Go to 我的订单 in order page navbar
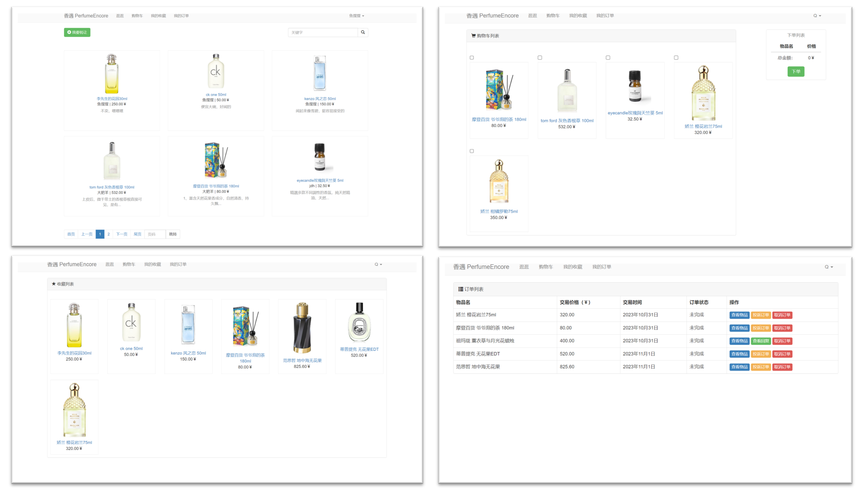The width and height of the screenshot is (868, 492). coord(602,267)
